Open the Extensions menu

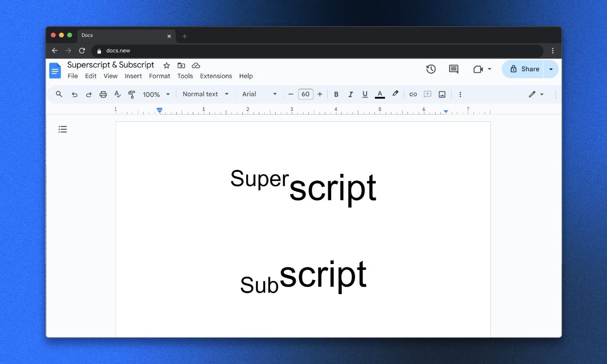pos(216,76)
